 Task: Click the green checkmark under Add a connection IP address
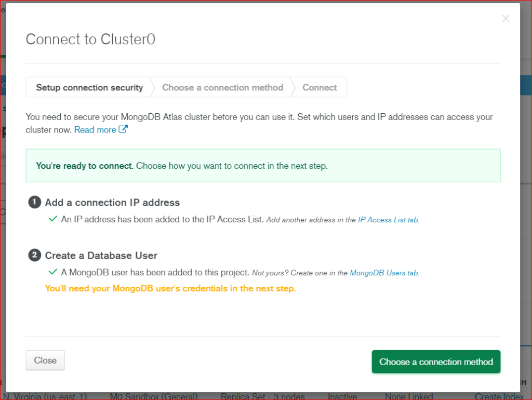pos(52,219)
